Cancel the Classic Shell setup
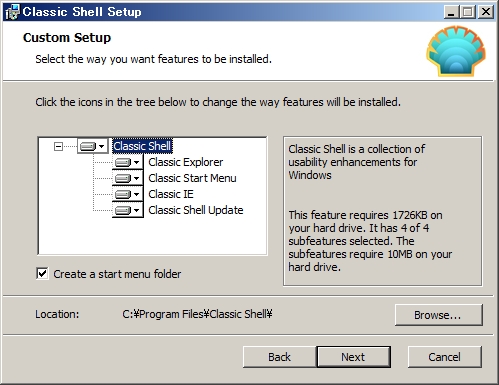This screenshot has width=499, height=385. [444, 357]
